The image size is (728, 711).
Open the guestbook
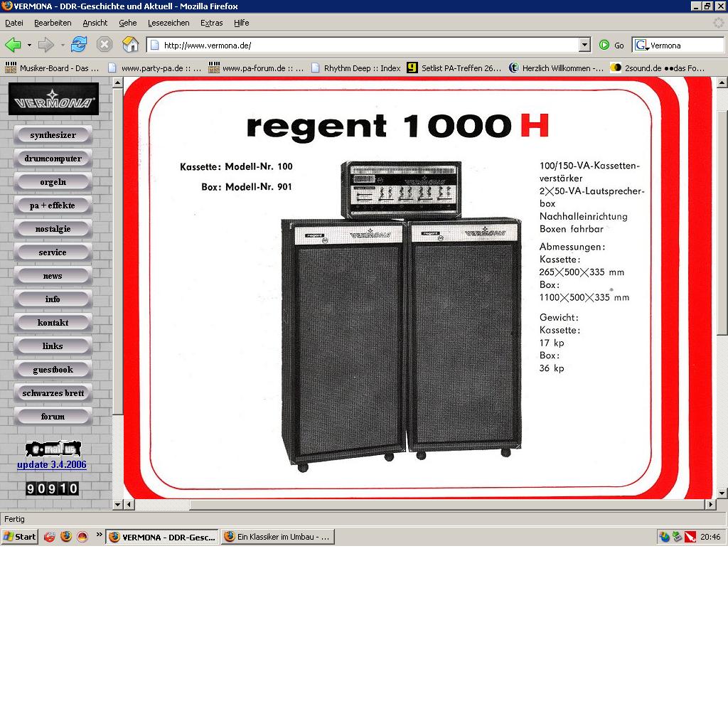coord(53,370)
